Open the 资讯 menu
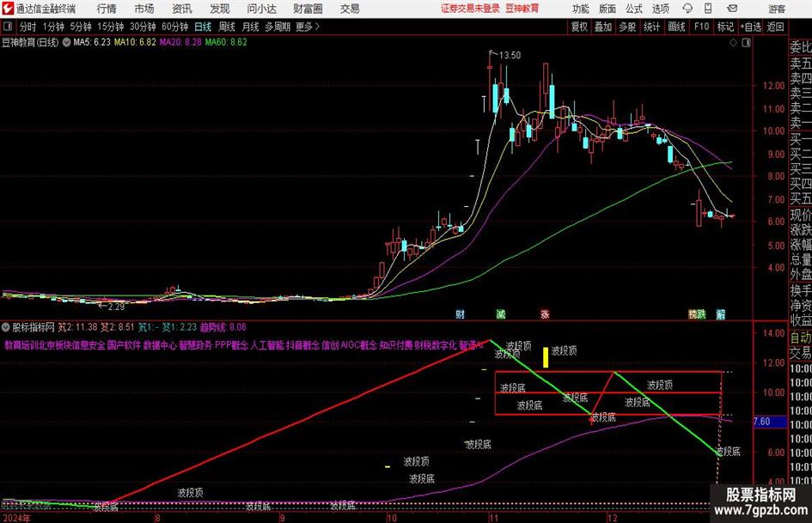812x523 pixels. coord(182,9)
